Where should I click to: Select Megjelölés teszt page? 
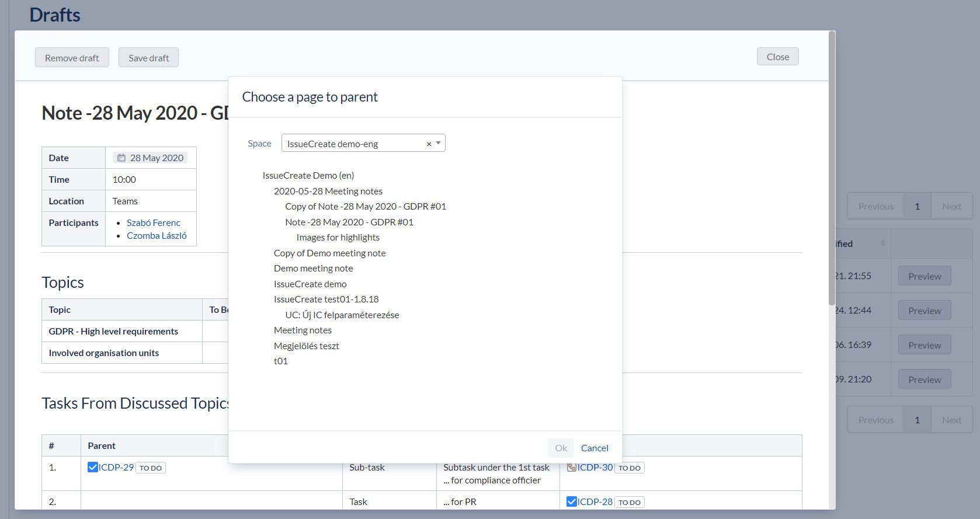pos(307,346)
